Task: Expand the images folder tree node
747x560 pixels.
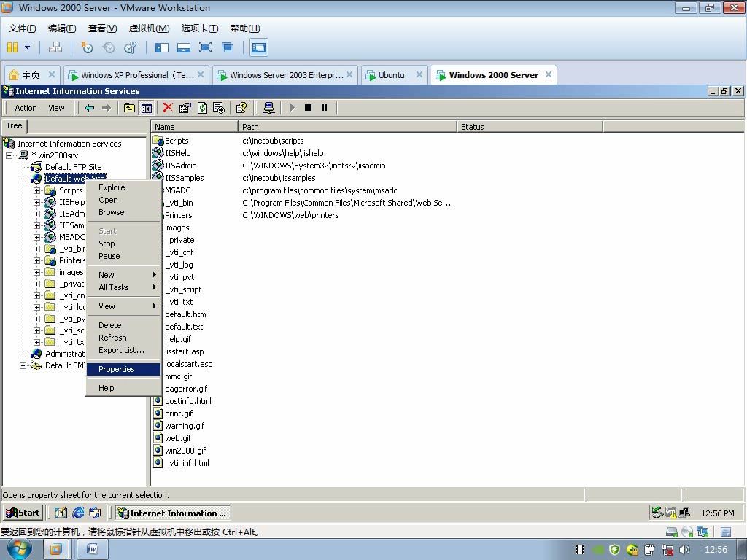Action: pyautogui.click(x=36, y=273)
